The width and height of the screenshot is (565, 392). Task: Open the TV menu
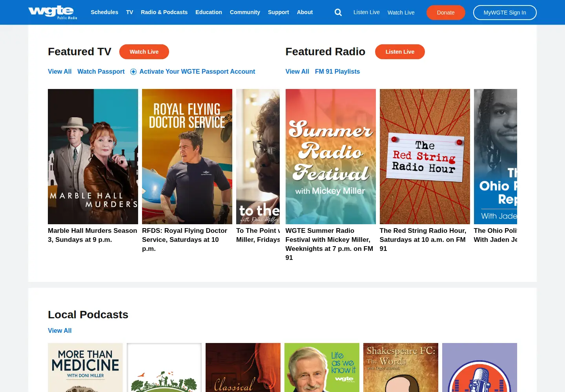[129, 12]
